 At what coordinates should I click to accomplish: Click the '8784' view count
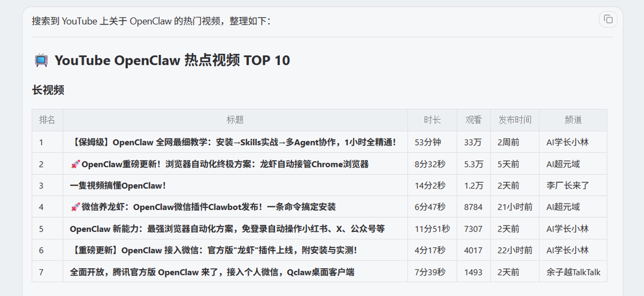click(x=473, y=207)
